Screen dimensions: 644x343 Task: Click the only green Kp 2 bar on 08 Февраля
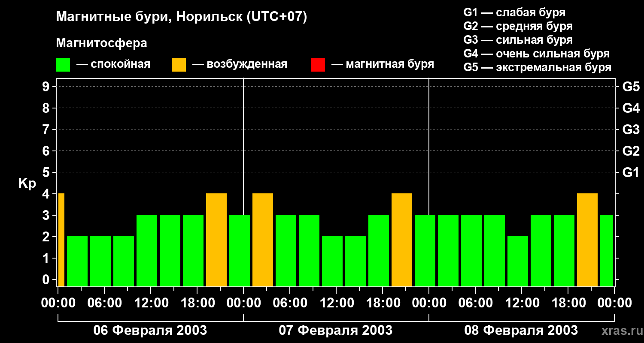[x=518, y=261]
